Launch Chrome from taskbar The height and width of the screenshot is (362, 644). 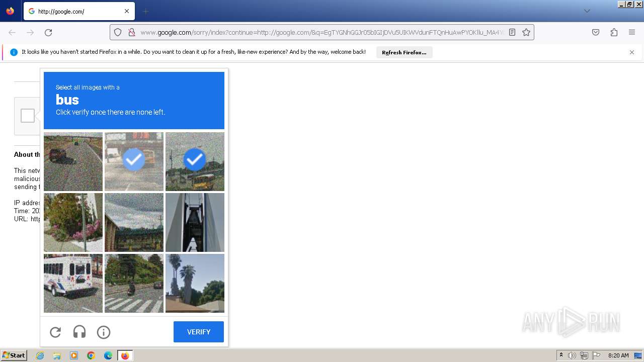point(91,355)
